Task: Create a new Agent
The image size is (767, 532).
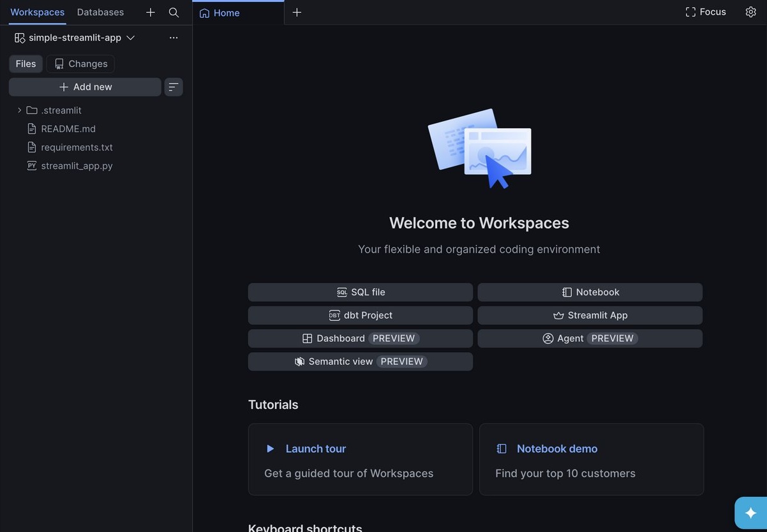Action: coord(590,338)
